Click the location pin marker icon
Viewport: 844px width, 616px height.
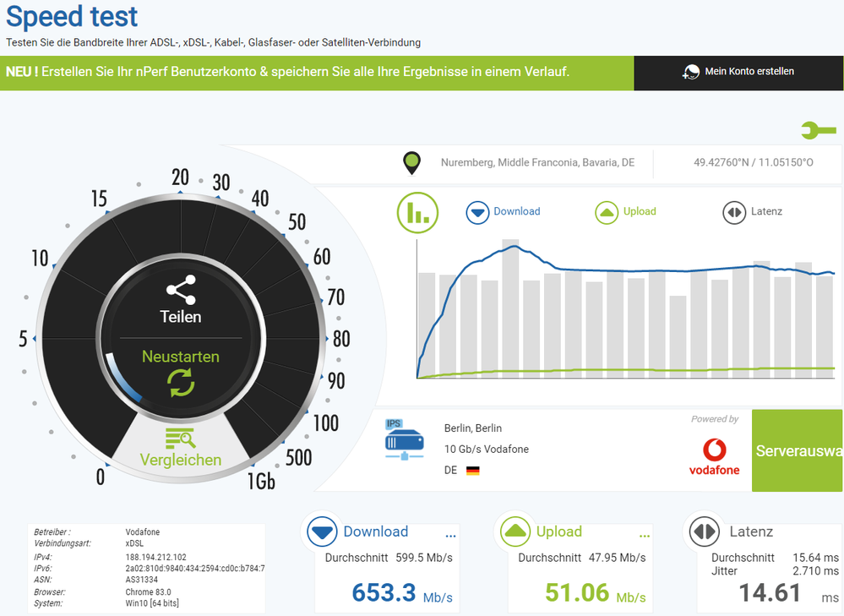pyautogui.click(x=411, y=162)
